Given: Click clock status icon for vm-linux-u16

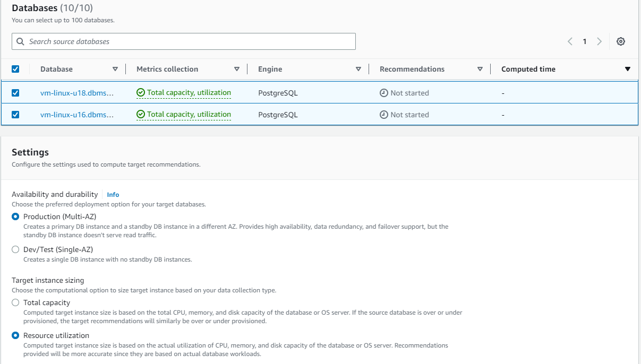Looking at the screenshot, I should coord(384,115).
